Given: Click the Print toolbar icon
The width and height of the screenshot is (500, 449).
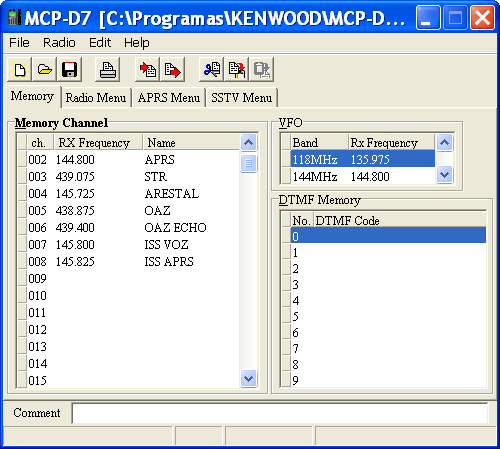Looking at the screenshot, I should [x=107, y=69].
